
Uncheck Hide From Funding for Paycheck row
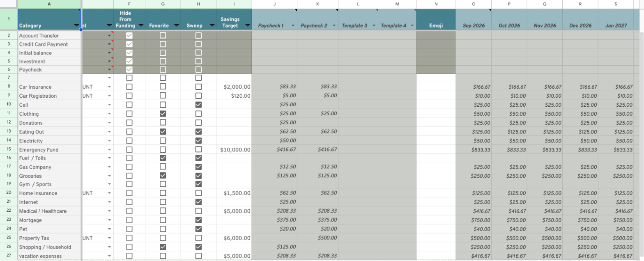[x=129, y=70]
